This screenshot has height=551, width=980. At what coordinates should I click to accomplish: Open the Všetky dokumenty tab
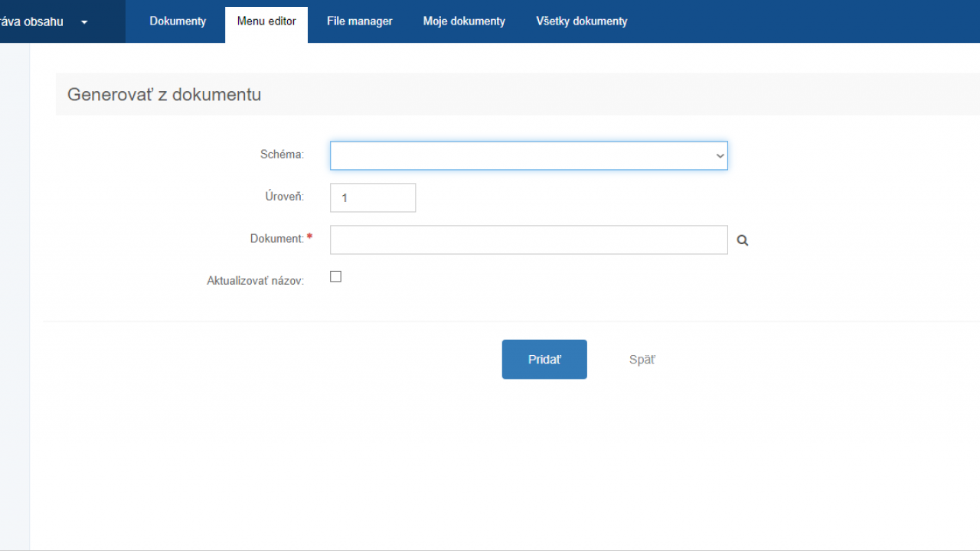pos(581,21)
